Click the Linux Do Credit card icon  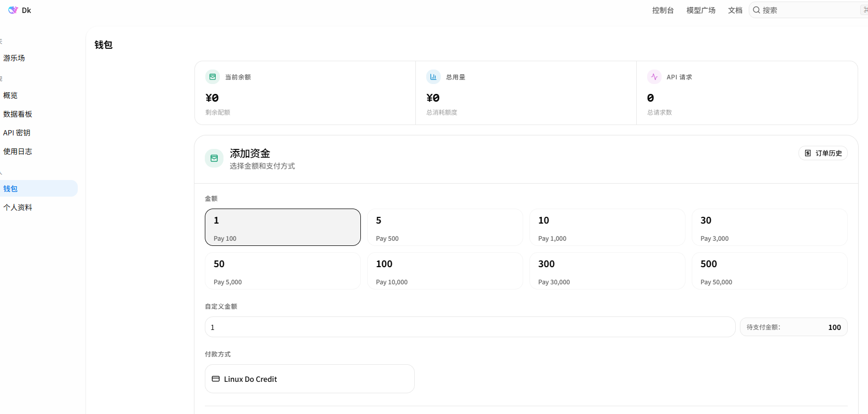click(x=216, y=379)
